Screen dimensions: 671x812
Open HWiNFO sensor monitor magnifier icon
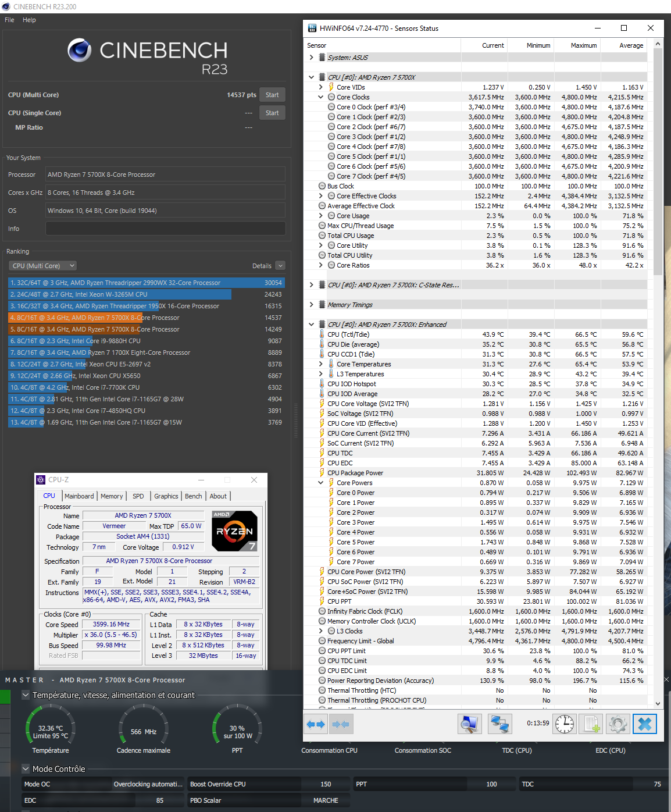(469, 724)
